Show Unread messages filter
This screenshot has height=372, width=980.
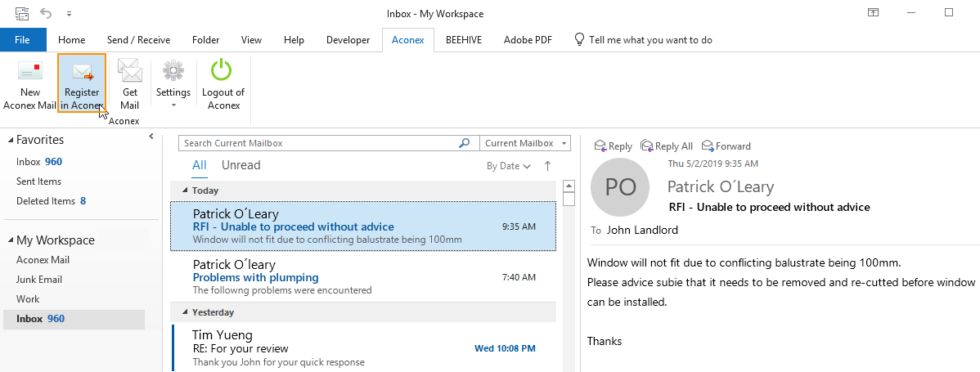tap(241, 165)
